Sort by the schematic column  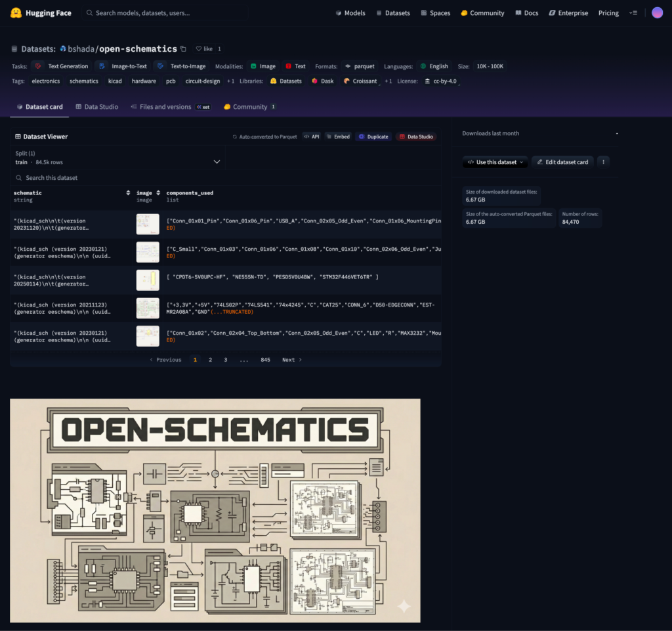point(128,193)
